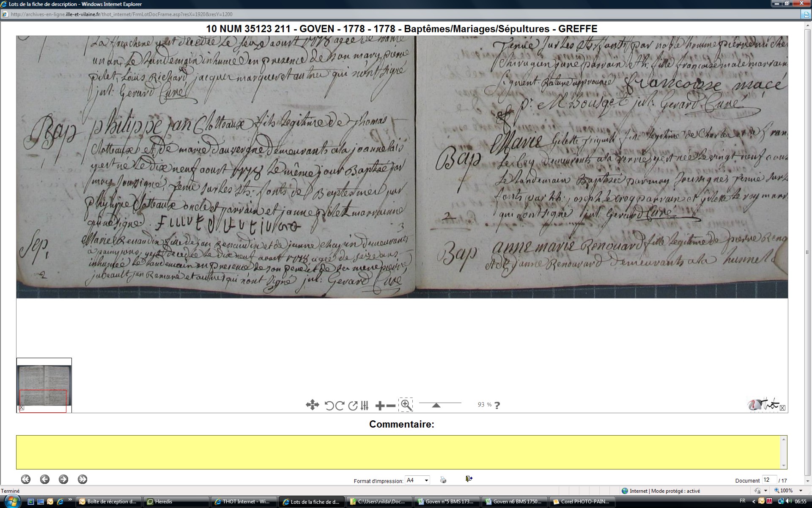
Task: Zoom out with the minus icon
Action: [x=391, y=406]
